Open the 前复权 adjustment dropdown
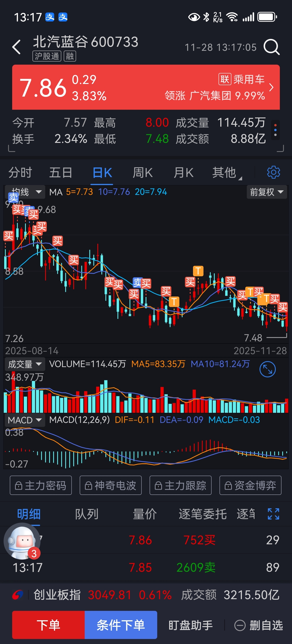292x644 pixels. tap(266, 192)
